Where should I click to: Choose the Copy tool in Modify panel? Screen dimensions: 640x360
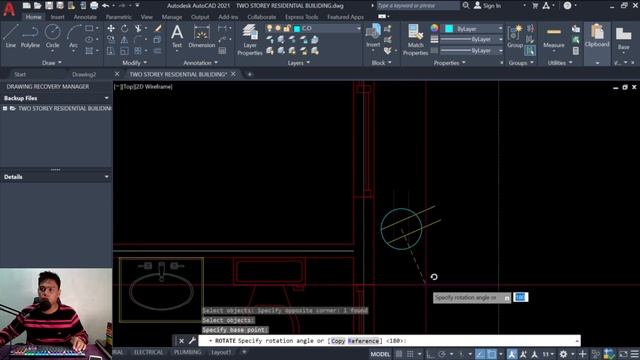(111, 40)
